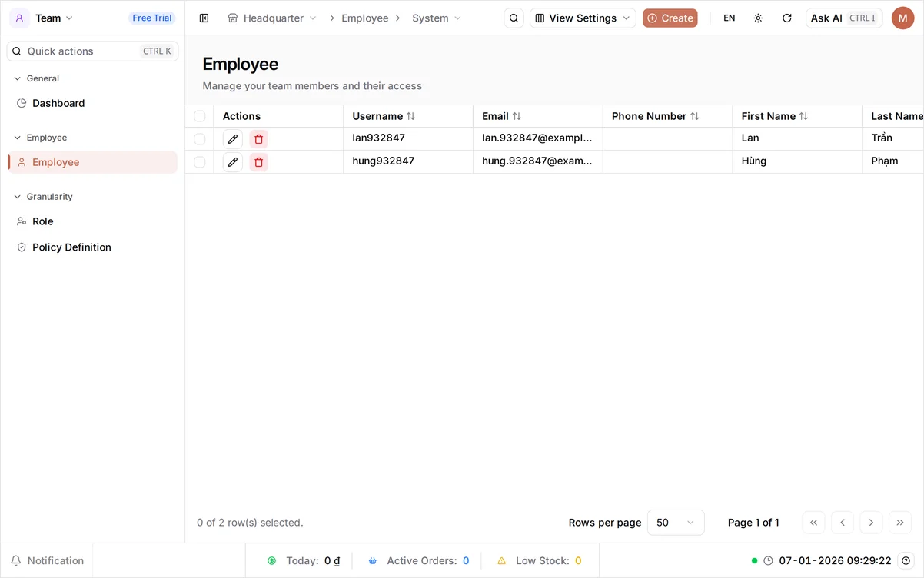The height and width of the screenshot is (578, 924).
Task: Open rows per page dropdown
Action: 676,523
